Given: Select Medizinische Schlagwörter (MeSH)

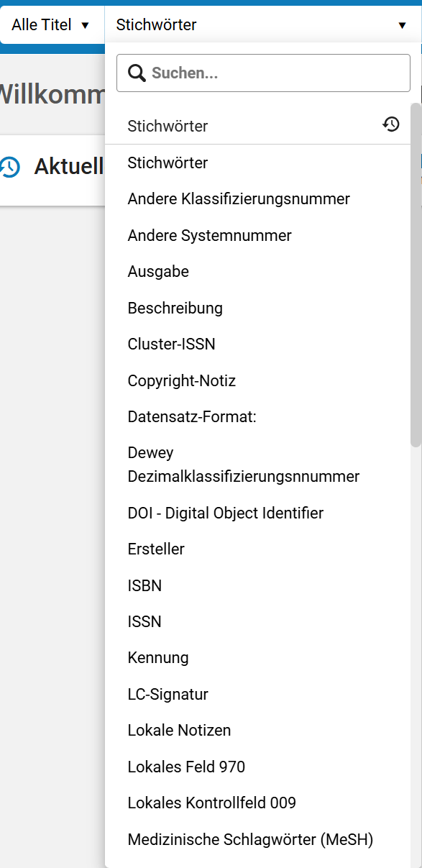Looking at the screenshot, I should [257, 839].
